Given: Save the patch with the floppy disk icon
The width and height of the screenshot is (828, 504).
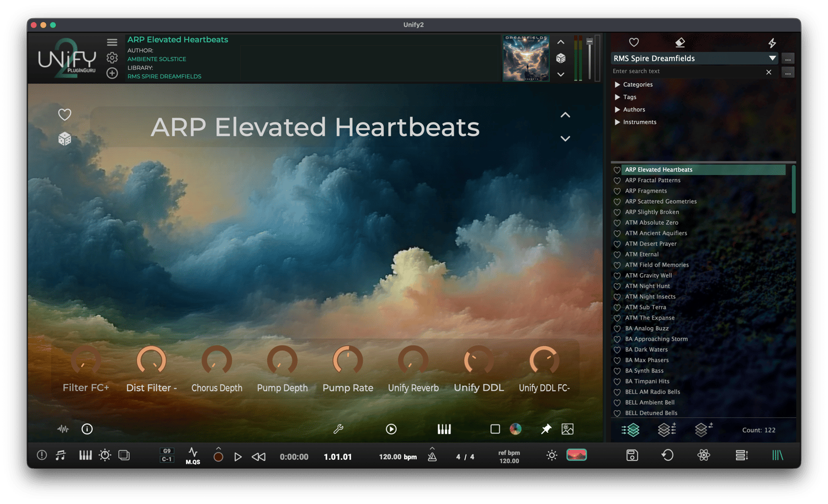Looking at the screenshot, I should [x=632, y=455].
